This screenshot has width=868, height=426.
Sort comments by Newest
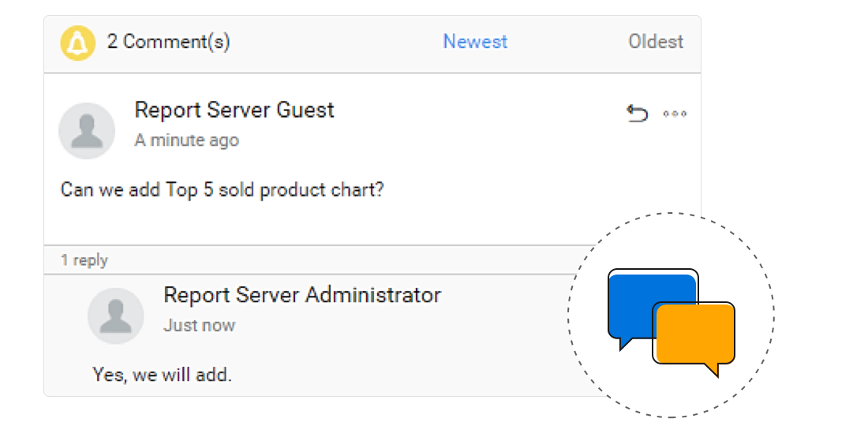click(475, 42)
